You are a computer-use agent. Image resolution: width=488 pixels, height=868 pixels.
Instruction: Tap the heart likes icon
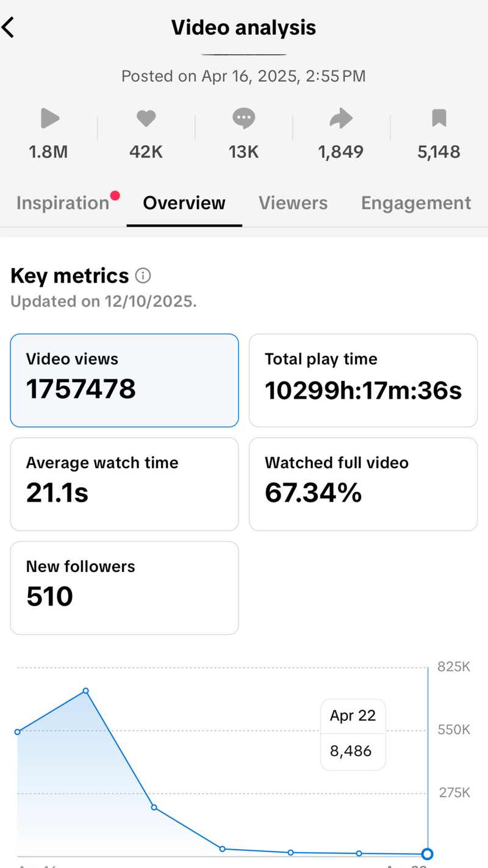(146, 118)
